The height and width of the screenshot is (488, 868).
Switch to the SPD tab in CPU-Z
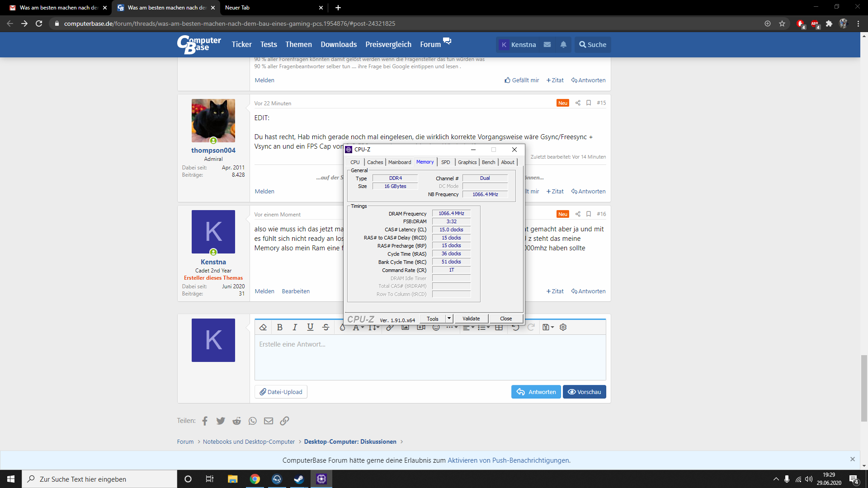pos(445,162)
